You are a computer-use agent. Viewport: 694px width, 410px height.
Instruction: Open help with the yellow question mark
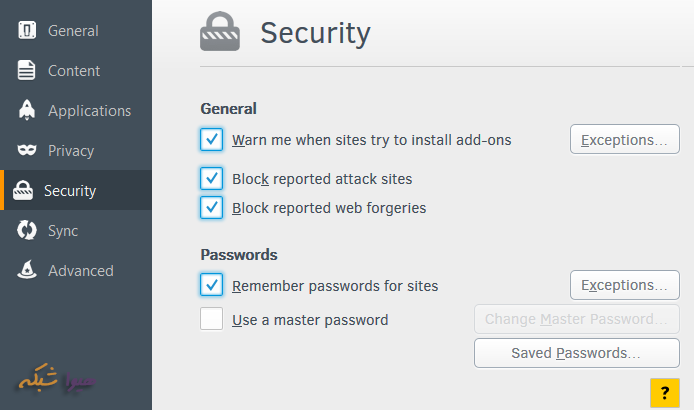click(664, 393)
